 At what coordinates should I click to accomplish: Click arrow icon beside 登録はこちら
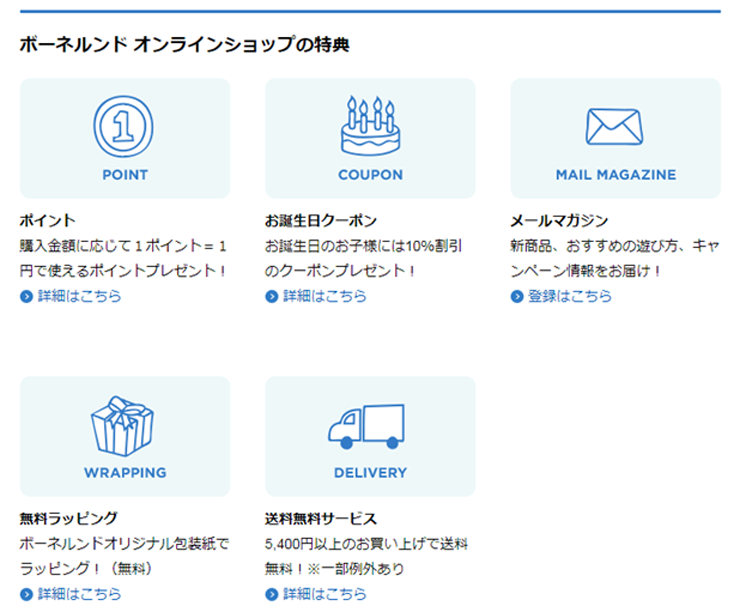click(x=517, y=296)
